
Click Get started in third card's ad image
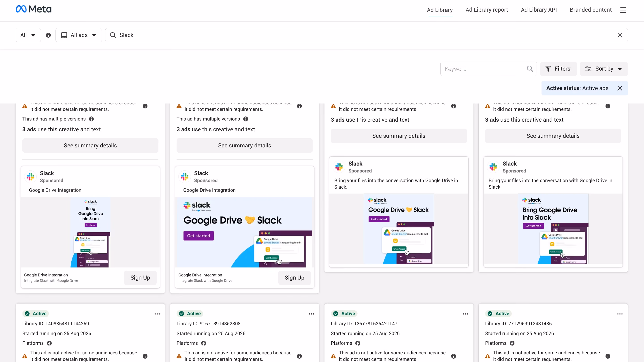pos(379,219)
